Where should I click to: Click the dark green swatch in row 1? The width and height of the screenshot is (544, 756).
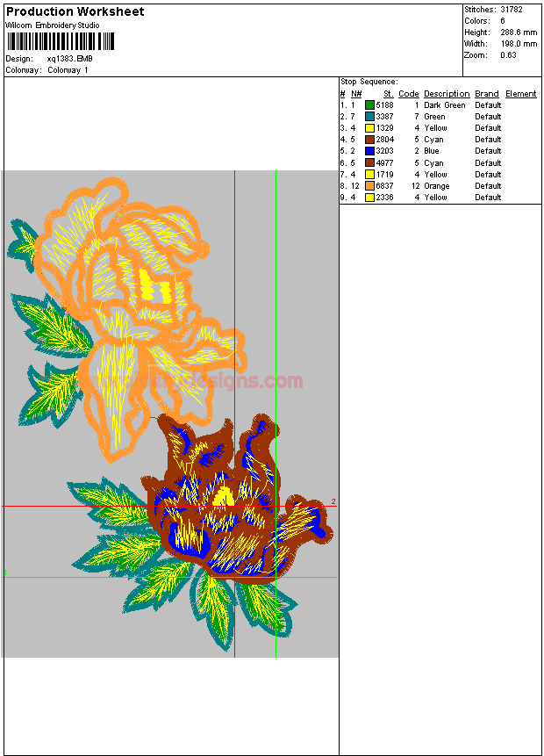(369, 105)
